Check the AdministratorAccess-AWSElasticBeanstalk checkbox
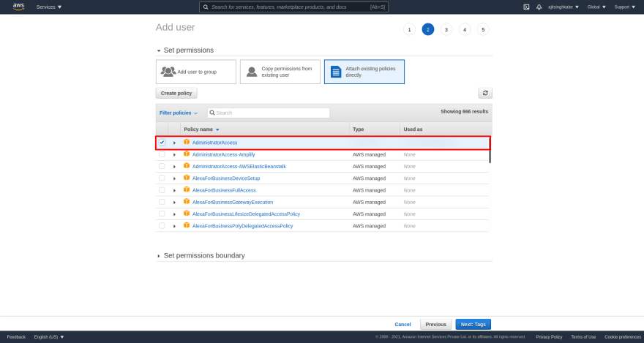Viewport: 644px width, 343px height. pos(162,166)
